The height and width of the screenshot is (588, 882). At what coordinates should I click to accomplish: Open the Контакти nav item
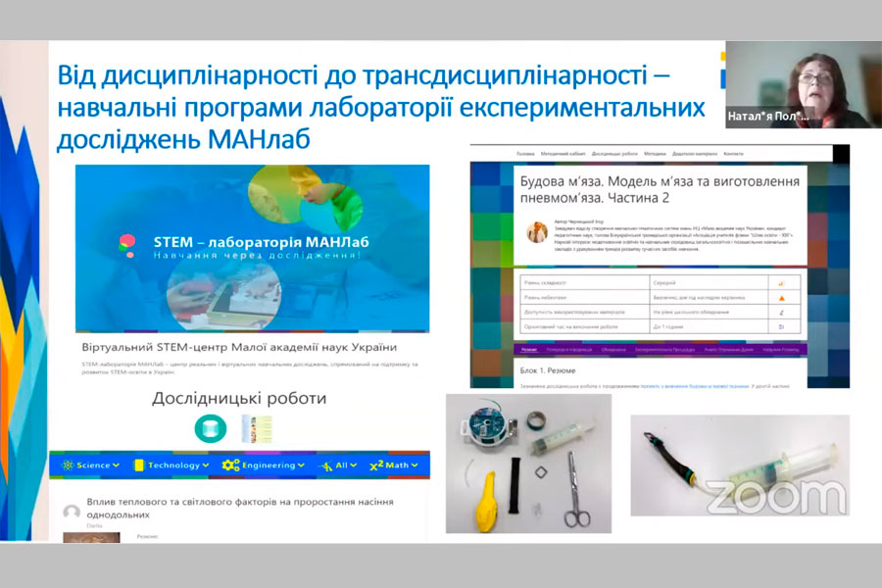(x=733, y=154)
